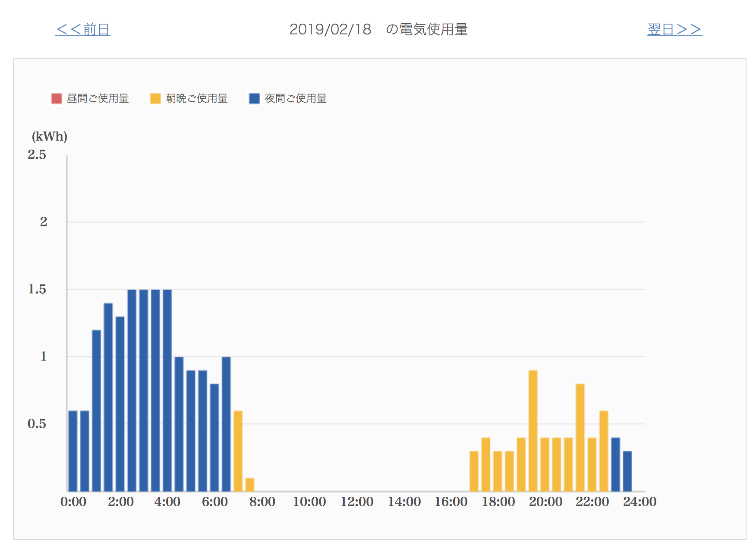Screen dimensions: 756x552
Task: Toggle the 昼間ご使用量 legend label
Action: point(98,99)
